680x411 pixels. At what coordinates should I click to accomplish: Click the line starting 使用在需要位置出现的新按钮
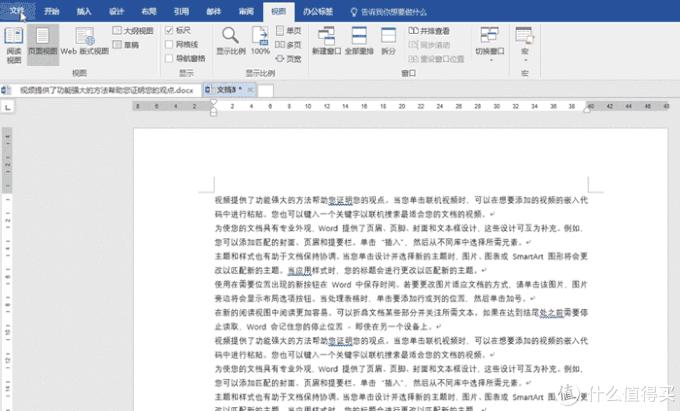(401, 285)
